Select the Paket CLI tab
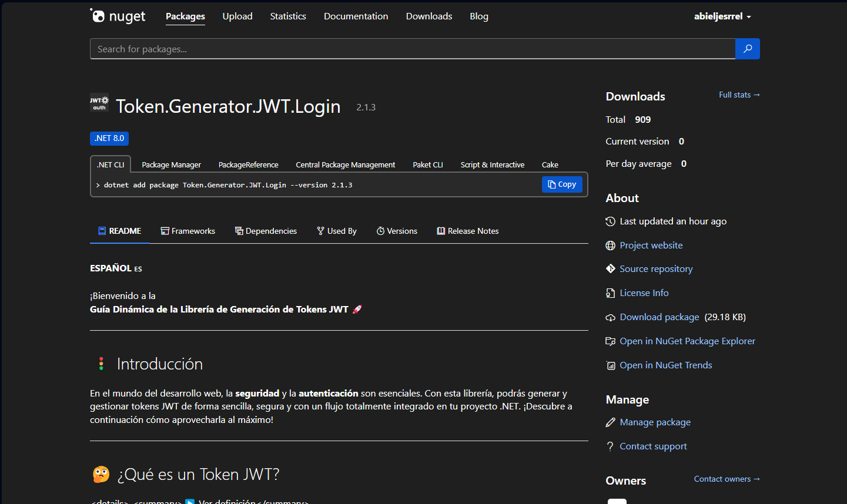Image resolution: width=847 pixels, height=504 pixels. [x=427, y=164]
